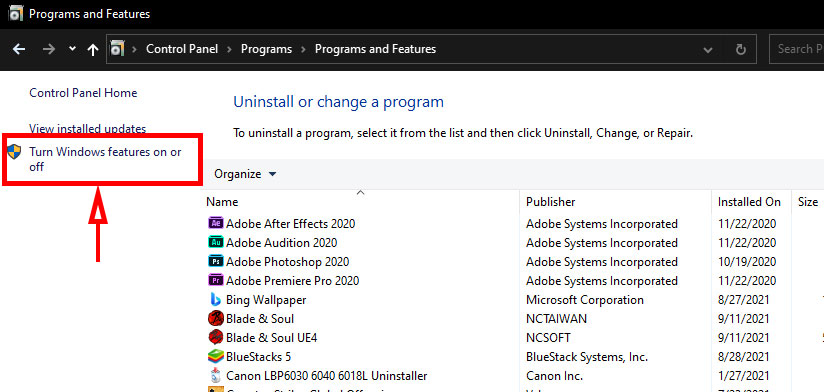Click the BlueStacks 5 icon
Viewport: 824px width, 392px height.
(216, 357)
